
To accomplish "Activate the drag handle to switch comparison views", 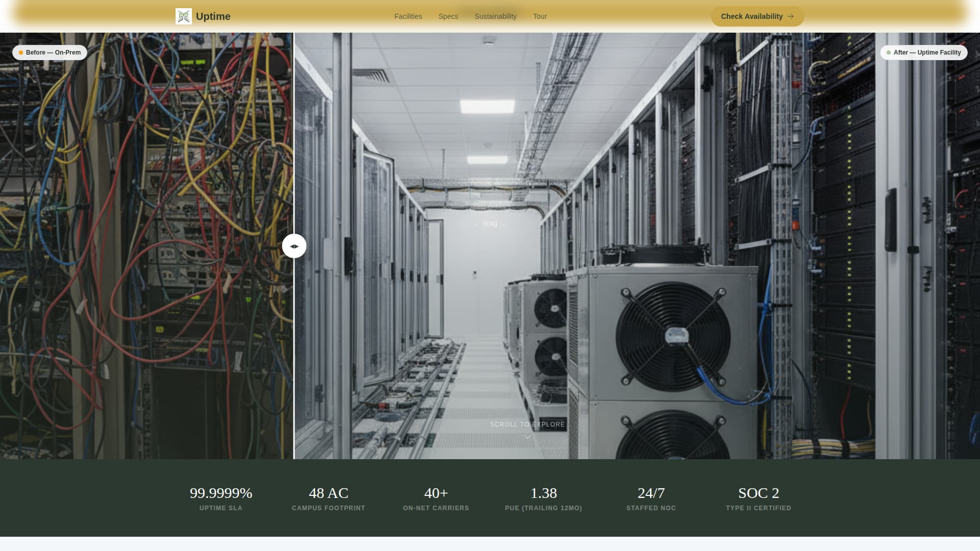I will click(x=294, y=246).
